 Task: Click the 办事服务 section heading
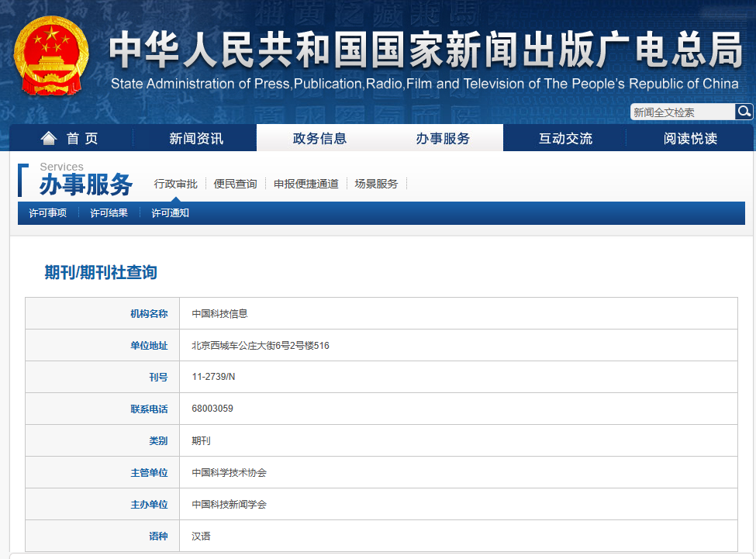(x=86, y=185)
